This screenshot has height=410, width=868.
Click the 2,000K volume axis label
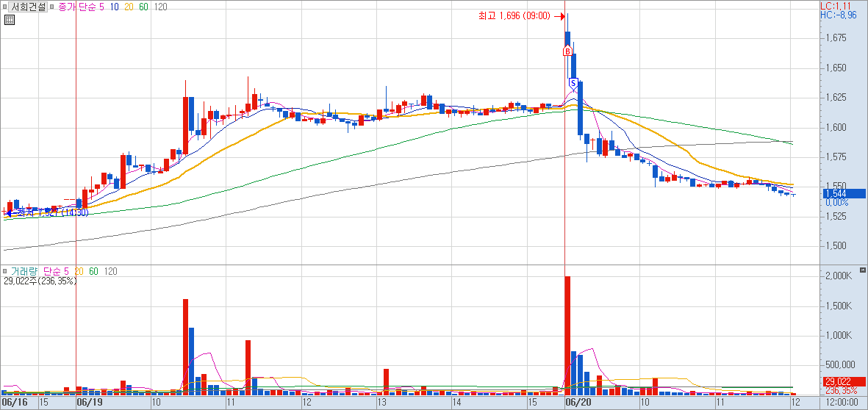click(838, 276)
